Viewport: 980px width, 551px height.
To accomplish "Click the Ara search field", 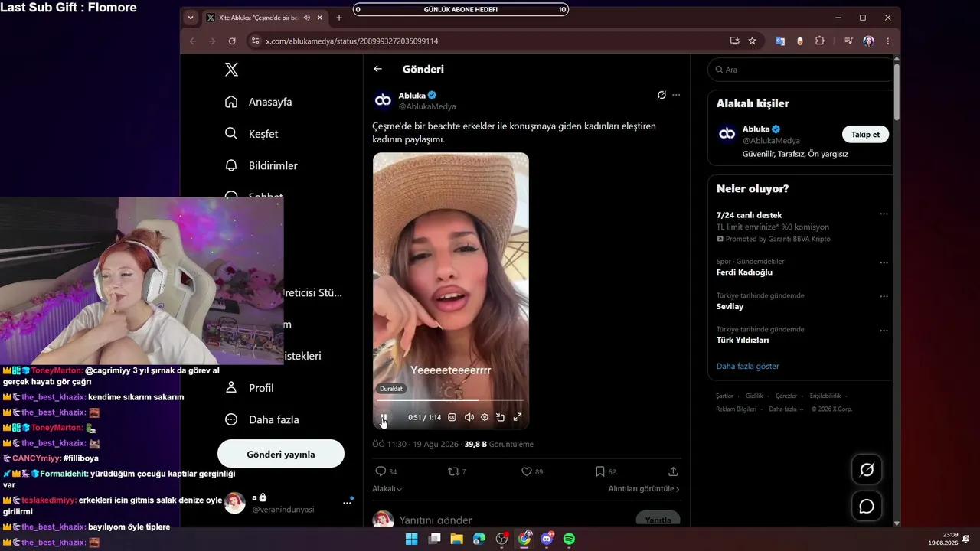I will coord(801,70).
